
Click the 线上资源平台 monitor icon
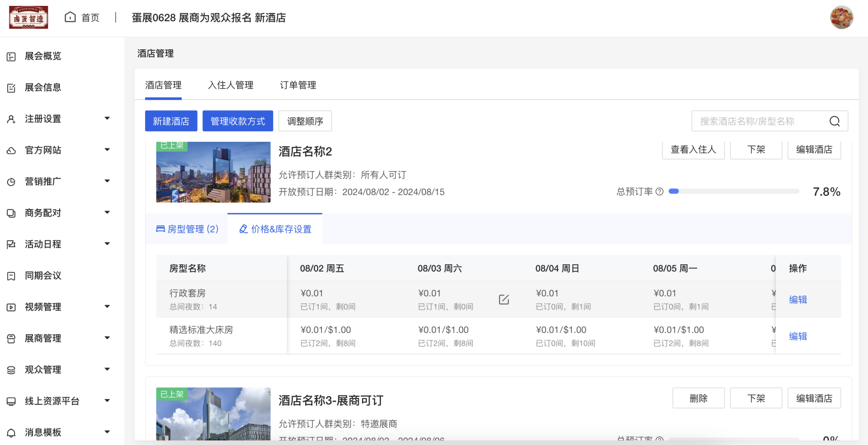(11, 401)
